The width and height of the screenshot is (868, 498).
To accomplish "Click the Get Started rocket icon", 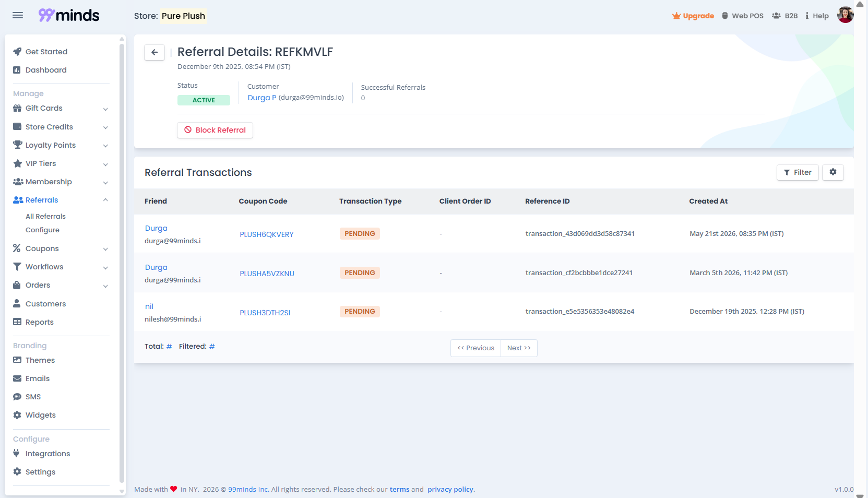I will coord(17,52).
